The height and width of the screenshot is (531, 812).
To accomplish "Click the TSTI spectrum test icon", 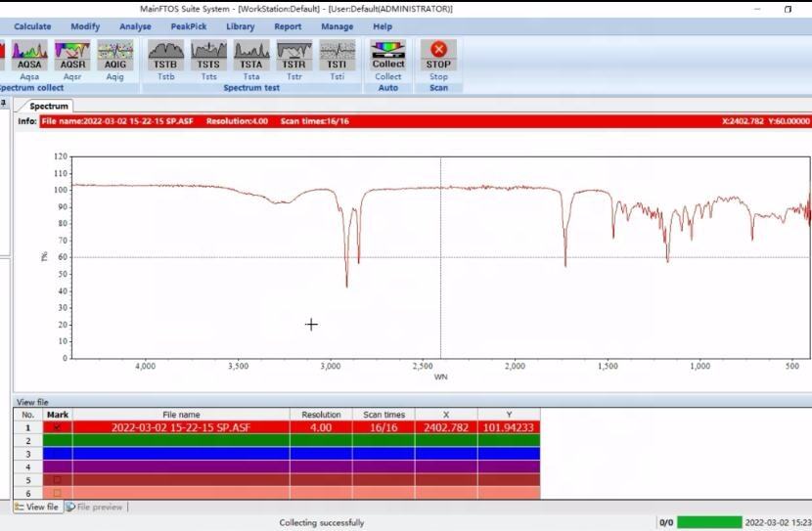I will point(337,56).
